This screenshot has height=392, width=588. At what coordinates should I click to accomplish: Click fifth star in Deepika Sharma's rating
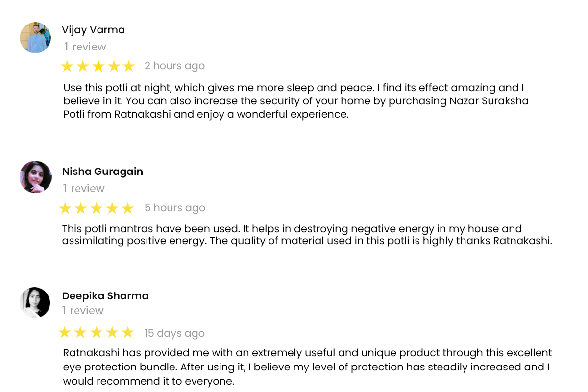pos(127,333)
